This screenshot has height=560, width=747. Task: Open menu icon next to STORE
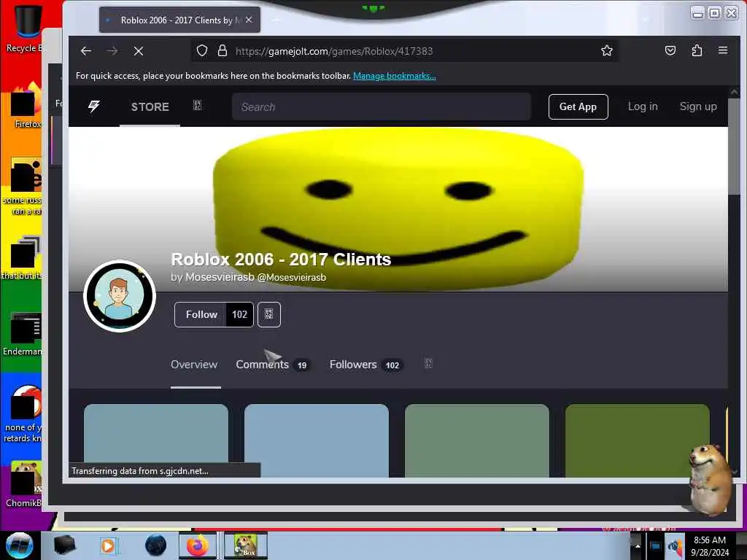(198, 105)
